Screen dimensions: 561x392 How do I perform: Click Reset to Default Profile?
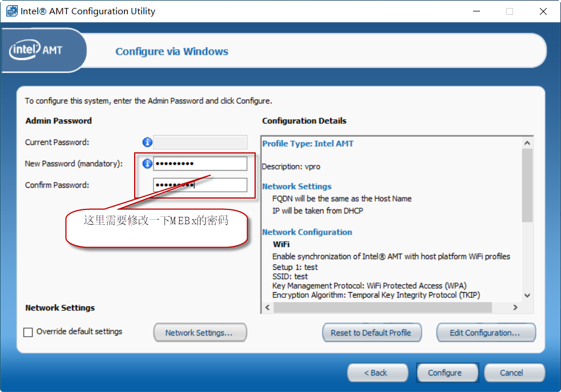click(x=372, y=333)
